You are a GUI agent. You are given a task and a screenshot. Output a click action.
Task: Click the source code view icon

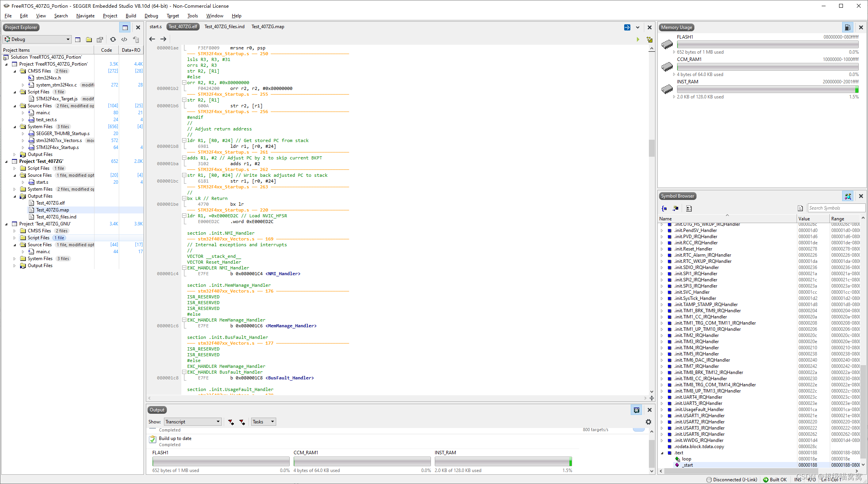pos(124,39)
